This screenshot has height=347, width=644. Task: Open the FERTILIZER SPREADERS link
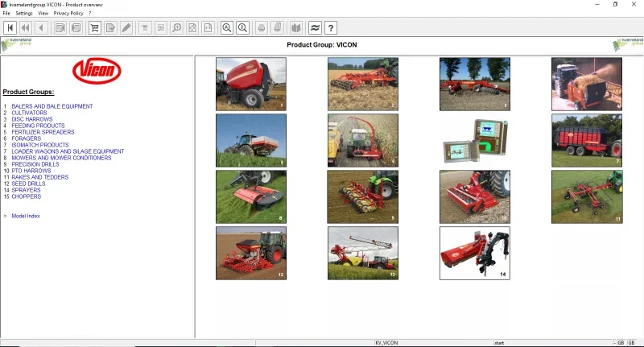(x=43, y=132)
